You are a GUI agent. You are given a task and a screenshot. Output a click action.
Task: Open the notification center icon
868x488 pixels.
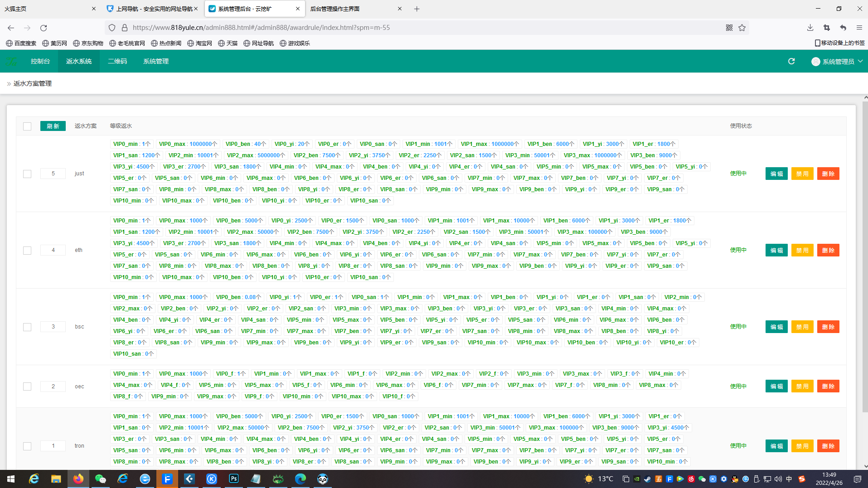click(857, 479)
